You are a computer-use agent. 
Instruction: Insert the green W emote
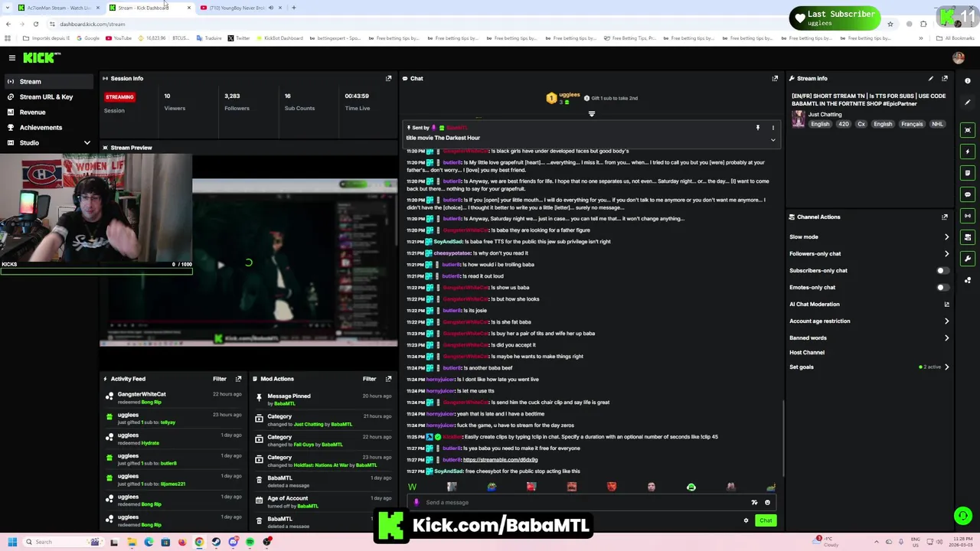[x=413, y=487]
